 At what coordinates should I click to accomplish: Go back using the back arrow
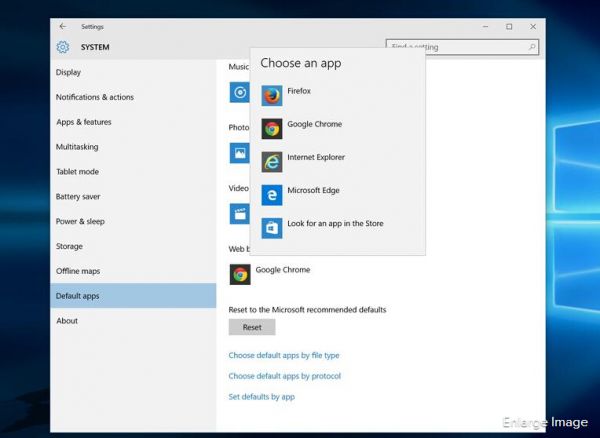pos(63,26)
